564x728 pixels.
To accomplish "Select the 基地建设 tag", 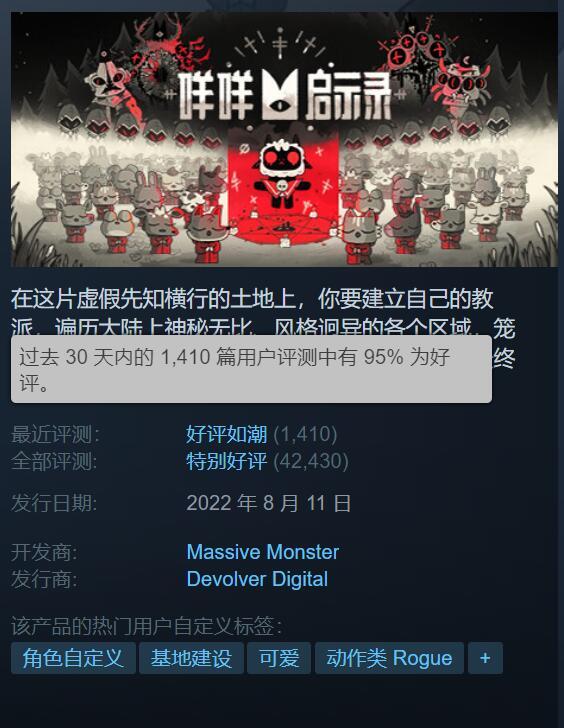I will coord(191,658).
